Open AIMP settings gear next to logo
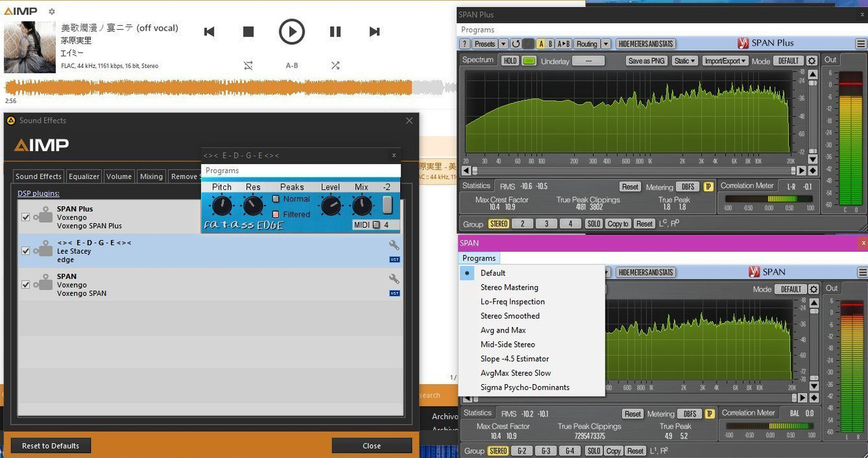The height and width of the screenshot is (458, 868). [x=52, y=12]
